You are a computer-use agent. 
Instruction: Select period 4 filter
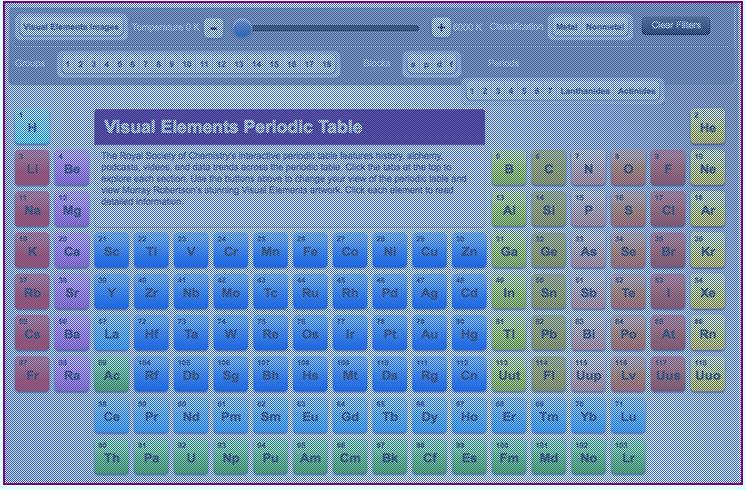tap(510, 91)
